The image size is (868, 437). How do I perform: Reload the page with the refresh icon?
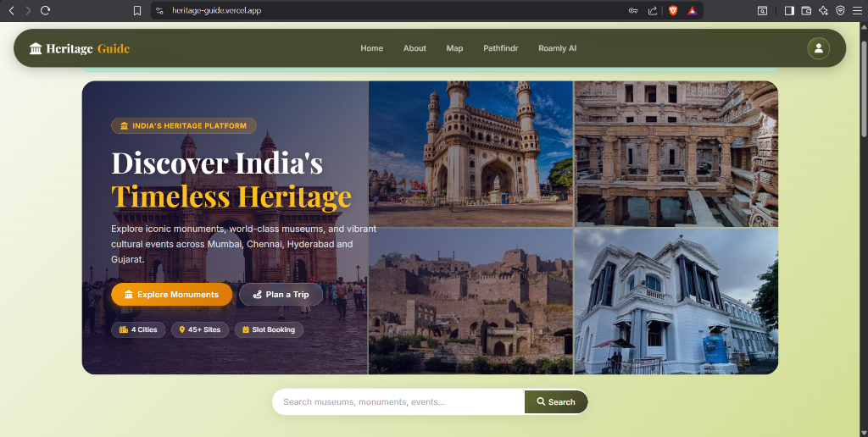(x=46, y=10)
